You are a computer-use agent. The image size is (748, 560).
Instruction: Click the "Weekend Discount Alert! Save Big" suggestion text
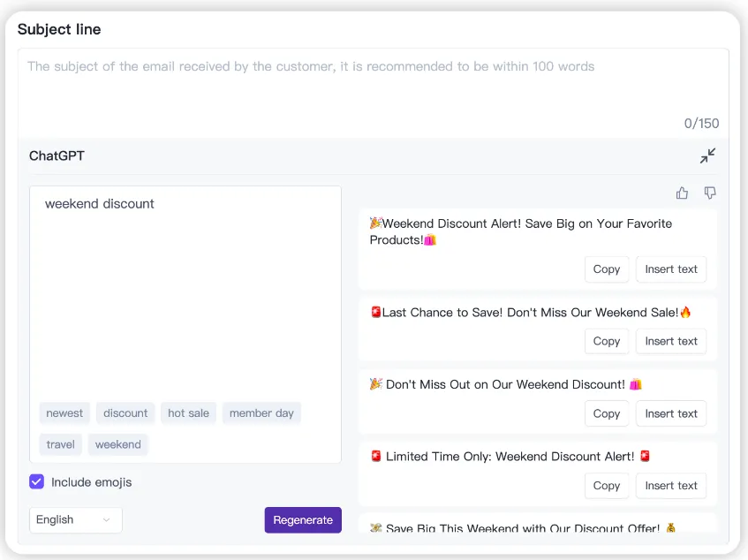521,231
